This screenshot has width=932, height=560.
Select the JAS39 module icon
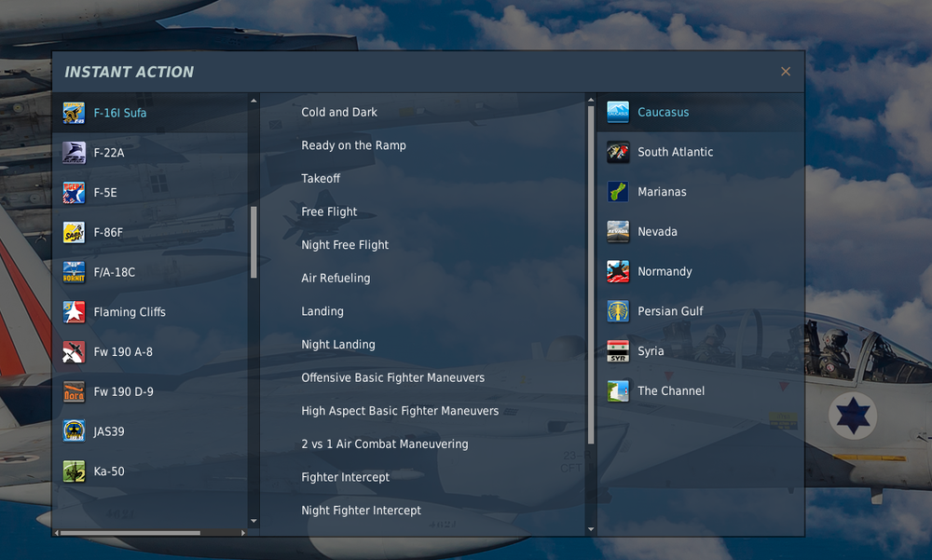click(74, 431)
